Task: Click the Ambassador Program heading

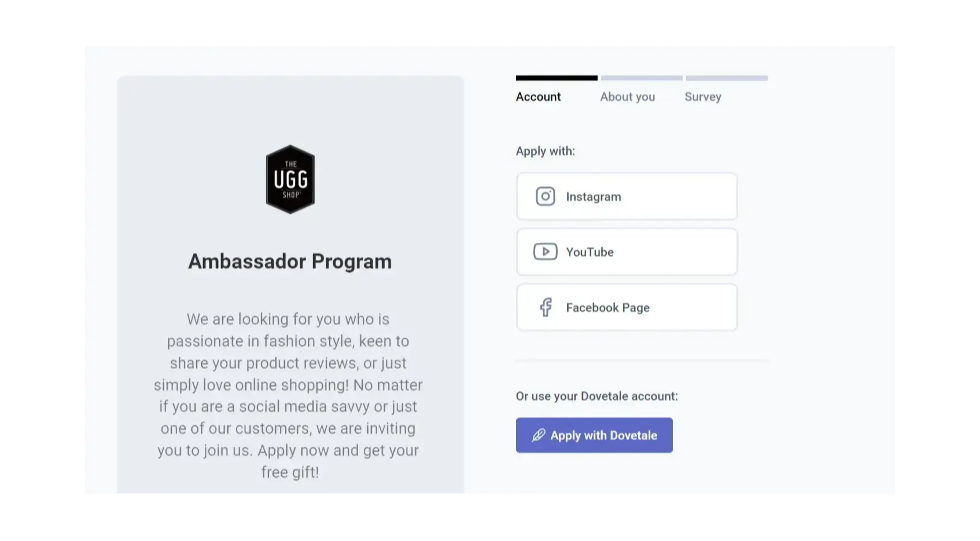Action: coord(290,261)
